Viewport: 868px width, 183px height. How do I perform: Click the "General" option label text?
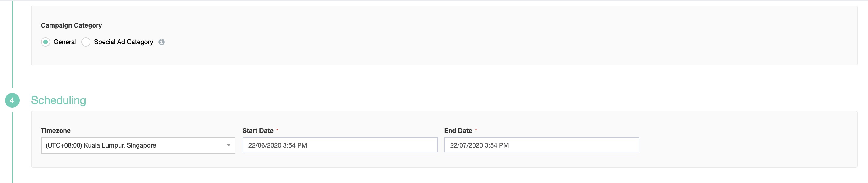pos(65,42)
